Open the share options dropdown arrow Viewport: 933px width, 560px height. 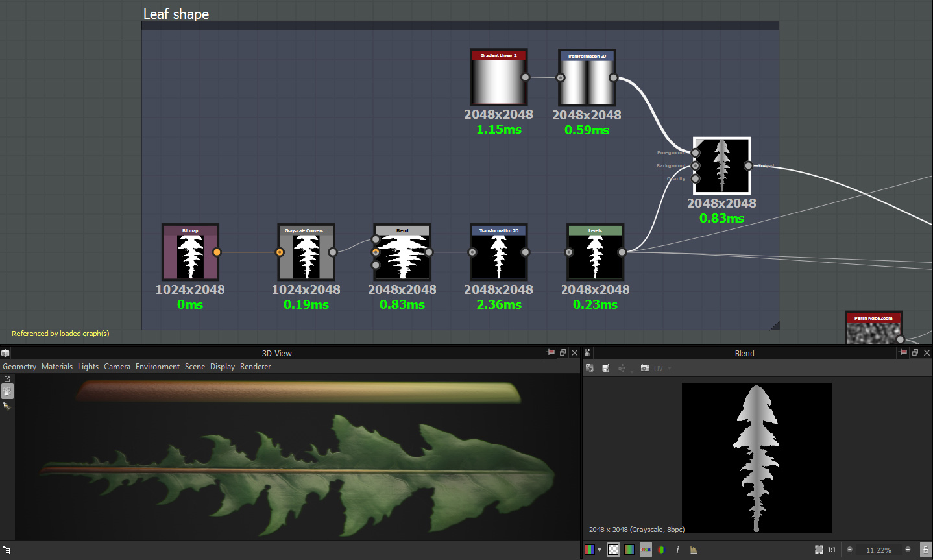tap(631, 371)
